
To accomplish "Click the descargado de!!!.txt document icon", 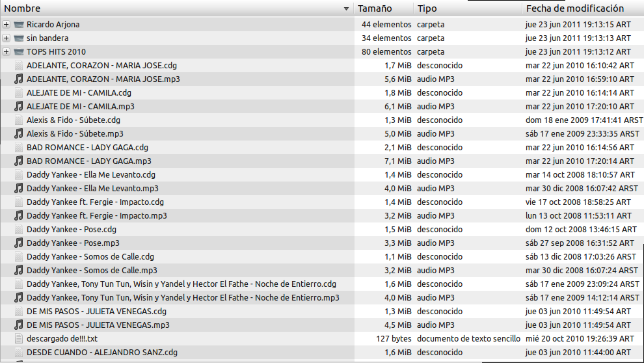I will 18,338.
